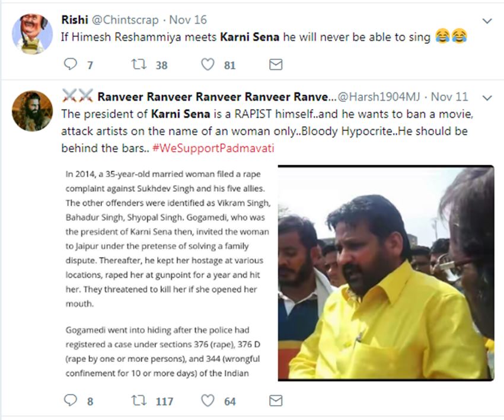
Task: Enlarge the photo of man in yellow shirt
Action: coord(386,272)
